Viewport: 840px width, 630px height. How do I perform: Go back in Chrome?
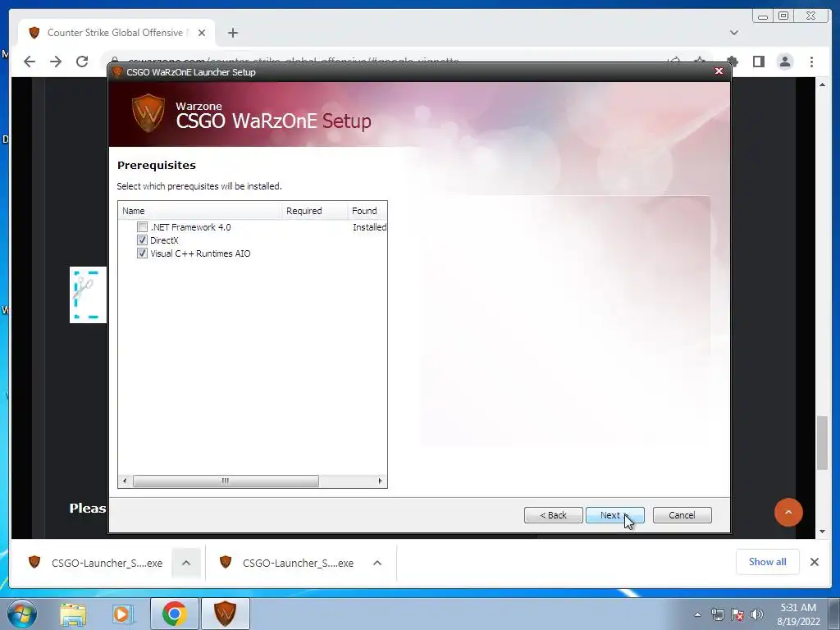pos(30,62)
